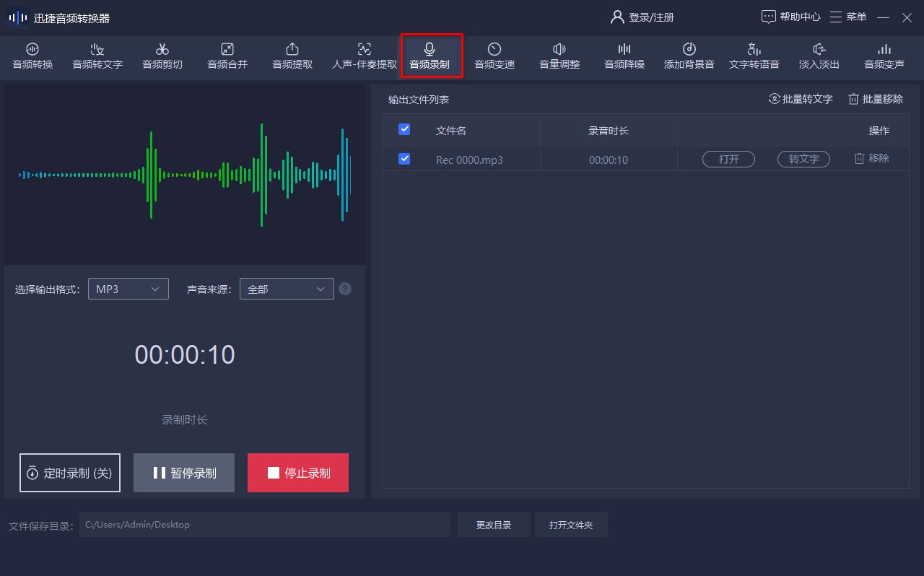
Task: Select the 淡入淡出 fade tool
Action: 818,56
